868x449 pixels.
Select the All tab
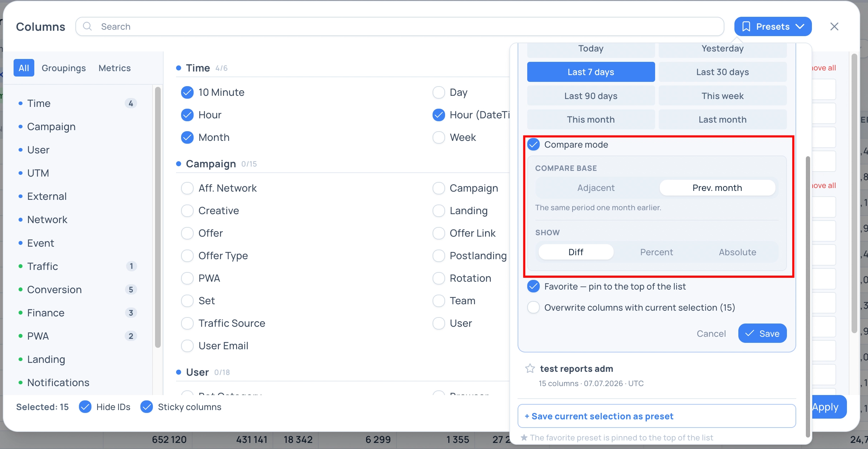click(24, 68)
